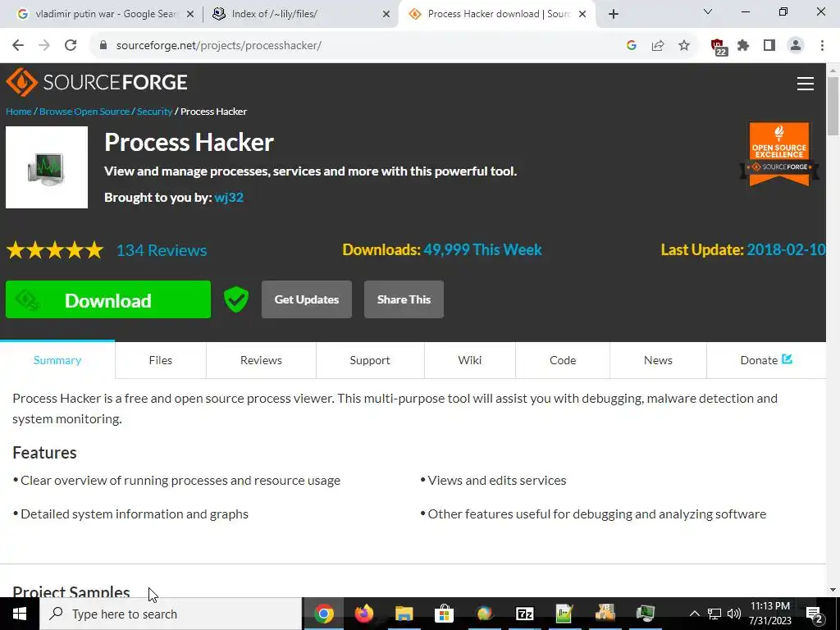
Task: Click the browser back arrow
Action: tap(18, 46)
